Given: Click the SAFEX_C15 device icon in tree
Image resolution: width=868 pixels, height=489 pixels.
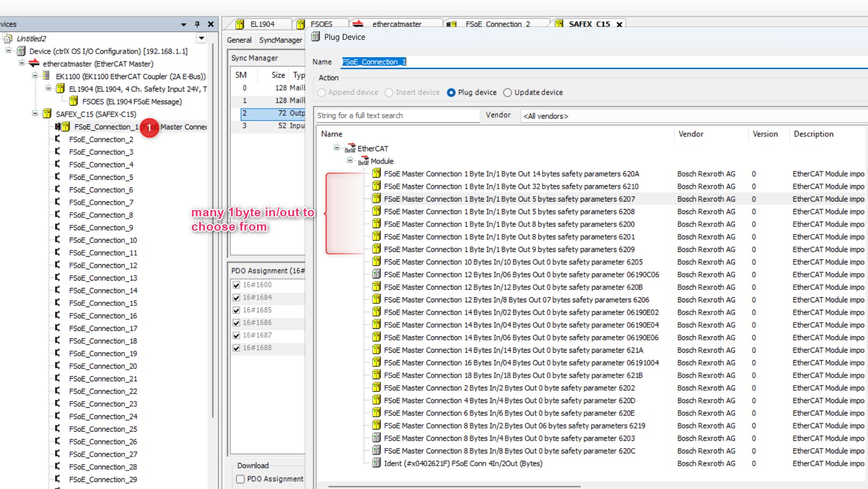Looking at the screenshot, I should point(47,114).
